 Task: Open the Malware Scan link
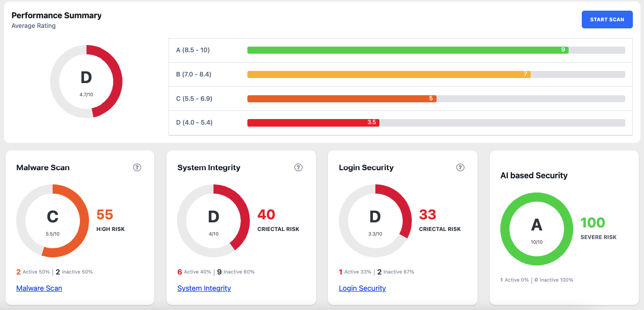39,288
